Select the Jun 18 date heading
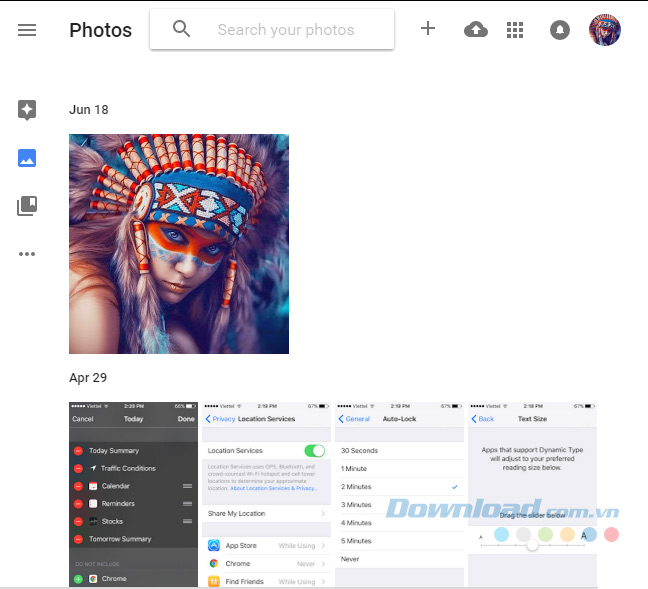The height and width of the screenshot is (589, 648). 89,110
